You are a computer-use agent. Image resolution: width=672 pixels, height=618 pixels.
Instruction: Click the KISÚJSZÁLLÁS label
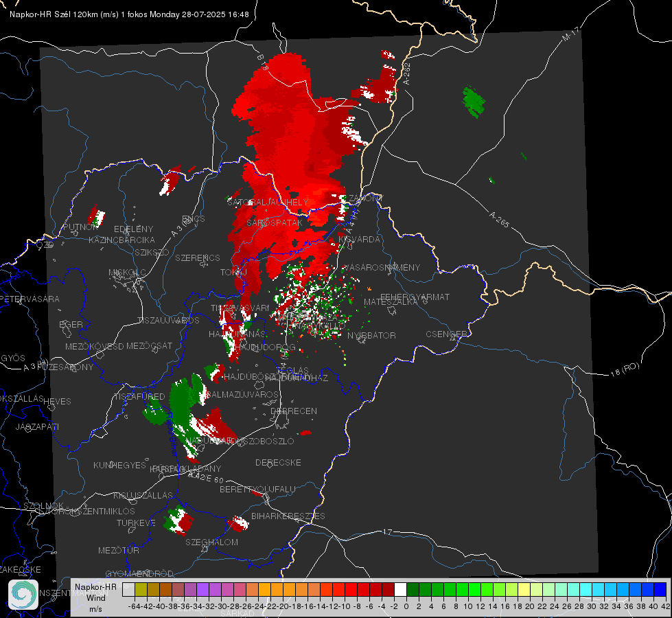(143, 495)
